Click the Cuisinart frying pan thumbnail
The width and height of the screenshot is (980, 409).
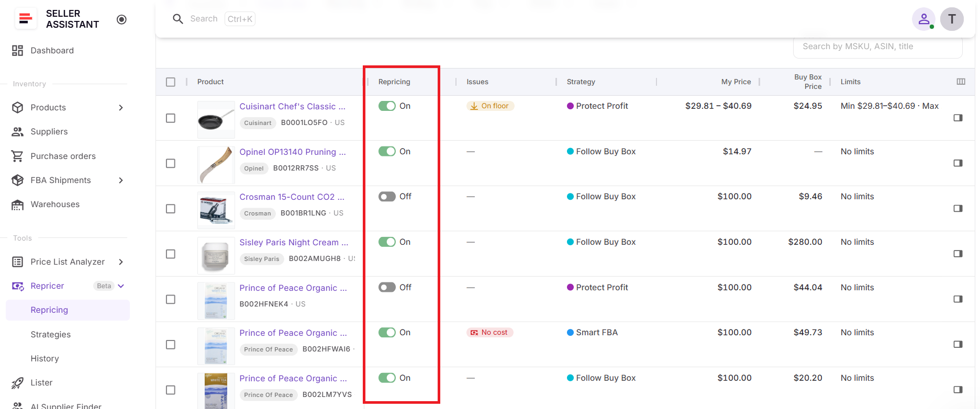[x=216, y=120]
